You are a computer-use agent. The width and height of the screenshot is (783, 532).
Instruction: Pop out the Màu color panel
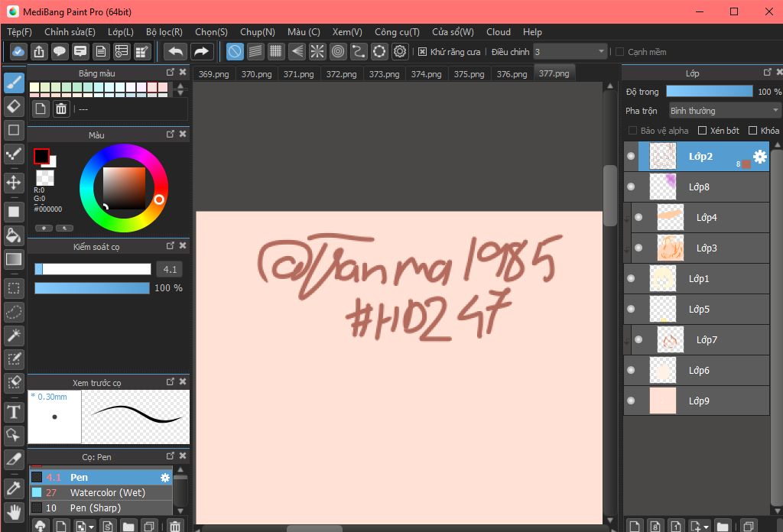click(171, 135)
